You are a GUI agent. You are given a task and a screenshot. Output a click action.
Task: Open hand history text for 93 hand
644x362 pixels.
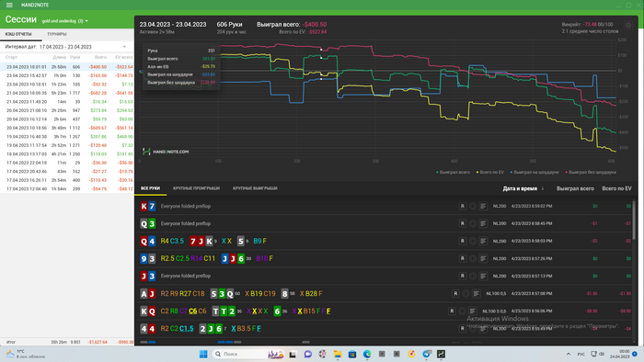coord(483,259)
